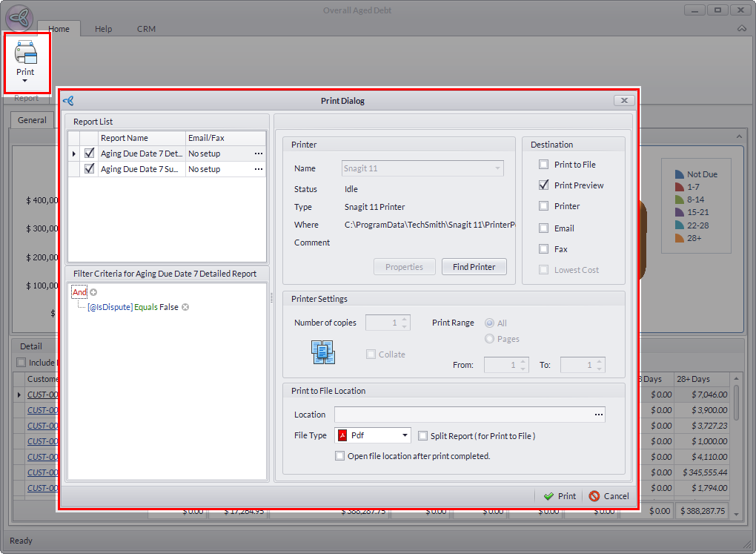The height and width of the screenshot is (554, 756).
Task: Expand the printer Name dropdown
Action: [497, 168]
